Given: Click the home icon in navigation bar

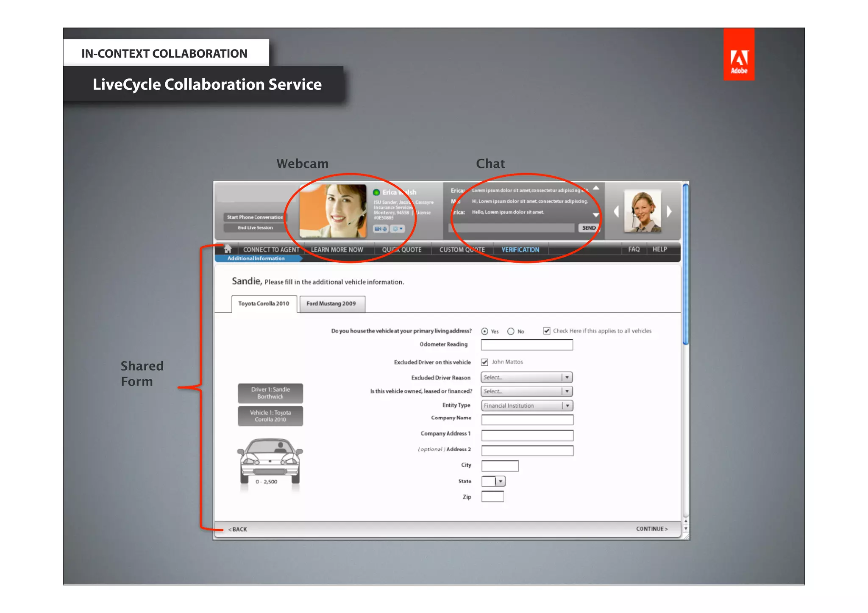Looking at the screenshot, I should (228, 249).
